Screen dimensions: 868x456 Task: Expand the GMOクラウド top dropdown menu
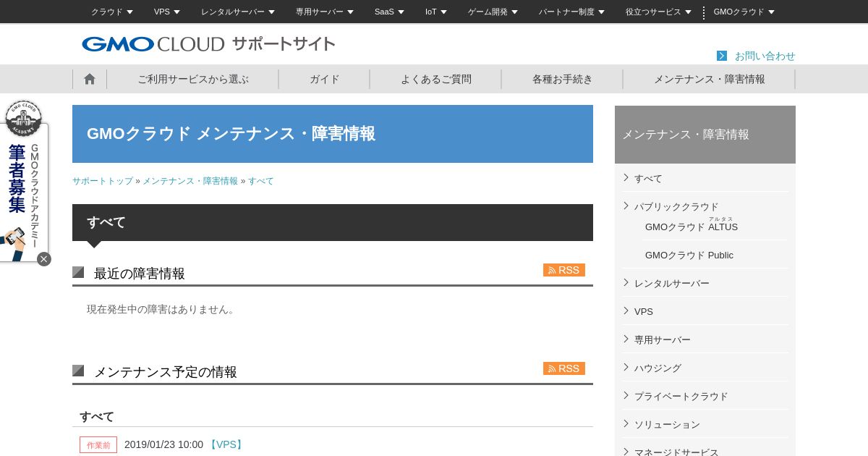pos(744,12)
